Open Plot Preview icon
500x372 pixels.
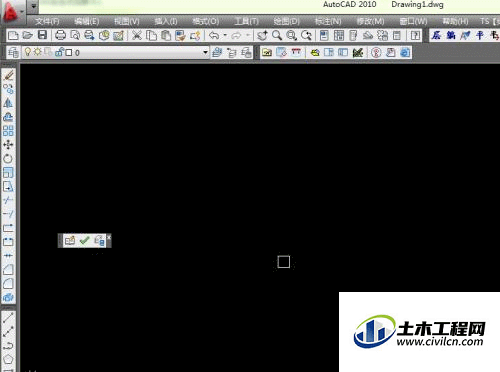[75, 35]
